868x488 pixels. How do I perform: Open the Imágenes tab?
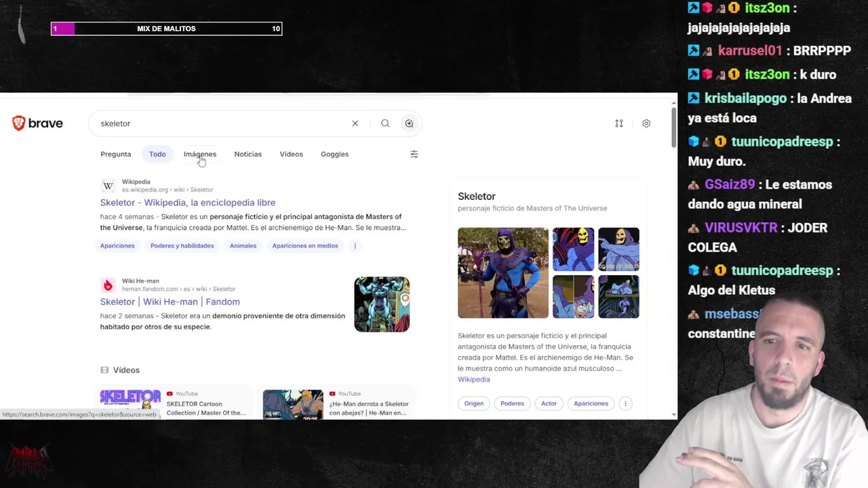click(x=200, y=154)
